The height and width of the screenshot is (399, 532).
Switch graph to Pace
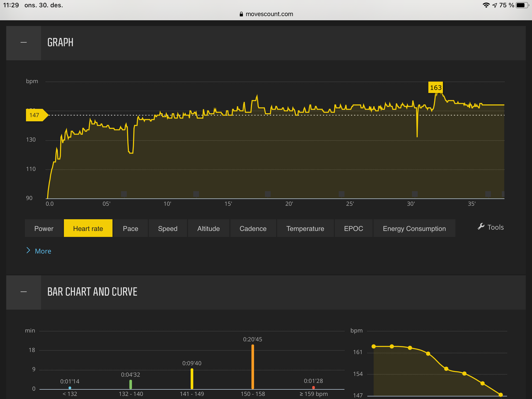(x=130, y=228)
